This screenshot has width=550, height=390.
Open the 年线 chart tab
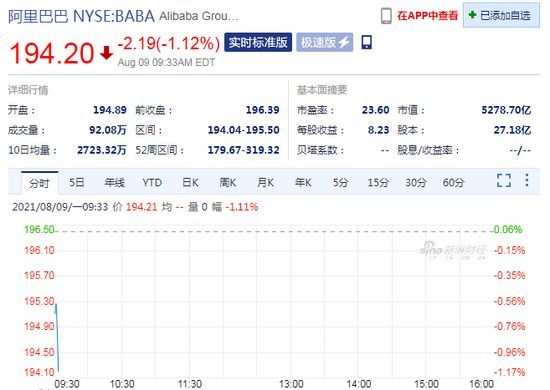pyautogui.click(x=114, y=182)
